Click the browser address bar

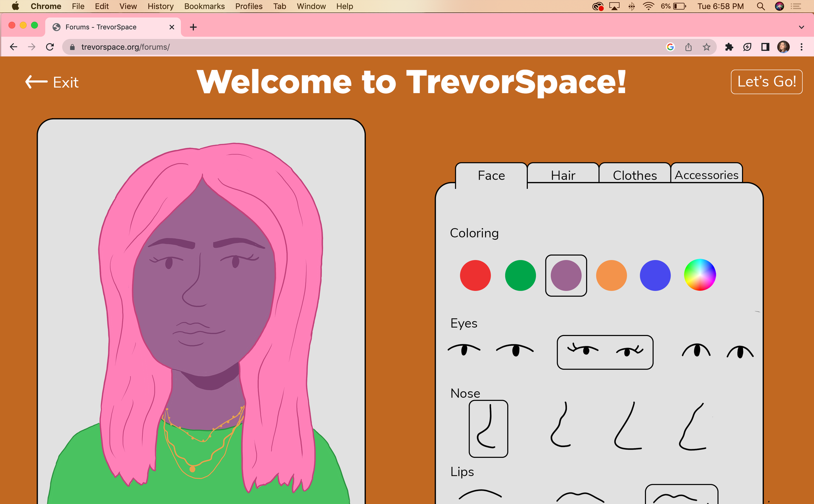(x=233, y=47)
